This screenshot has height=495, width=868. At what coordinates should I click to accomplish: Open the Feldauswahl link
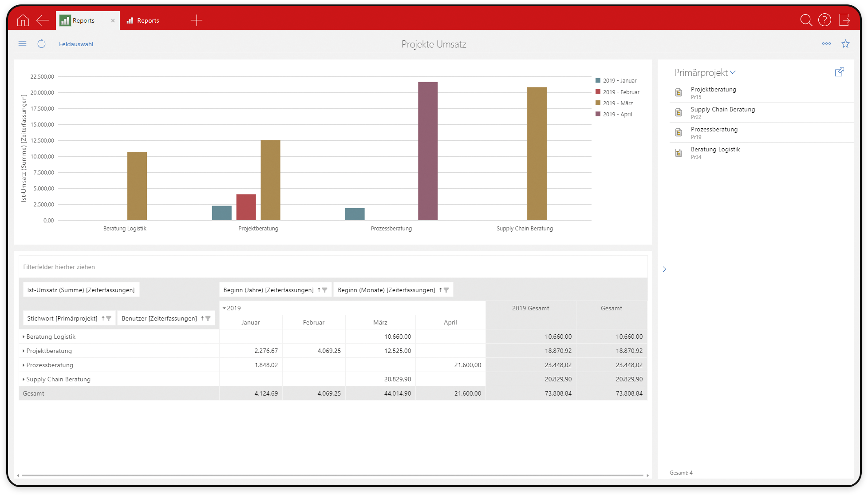pyautogui.click(x=76, y=44)
